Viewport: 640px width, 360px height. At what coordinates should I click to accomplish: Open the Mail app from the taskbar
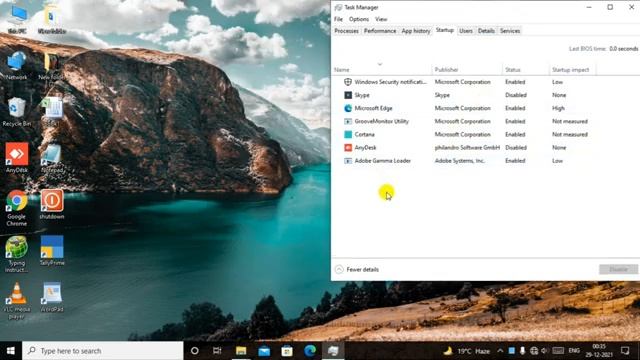(x=264, y=351)
